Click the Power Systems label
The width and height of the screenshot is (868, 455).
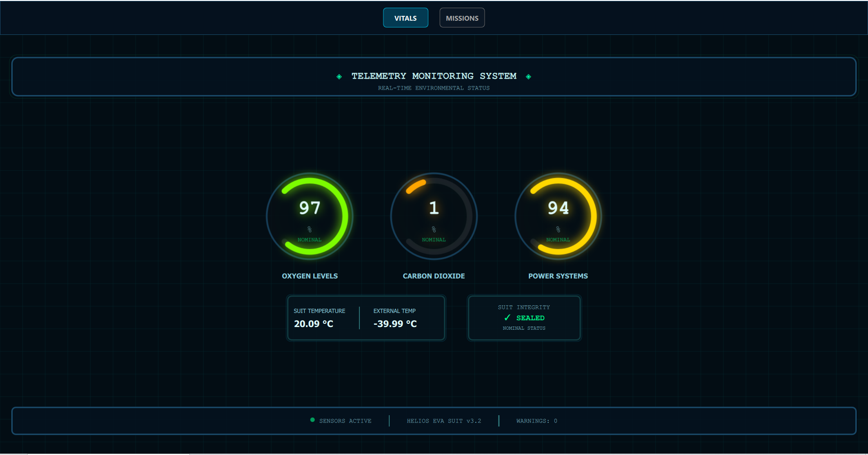point(558,276)
